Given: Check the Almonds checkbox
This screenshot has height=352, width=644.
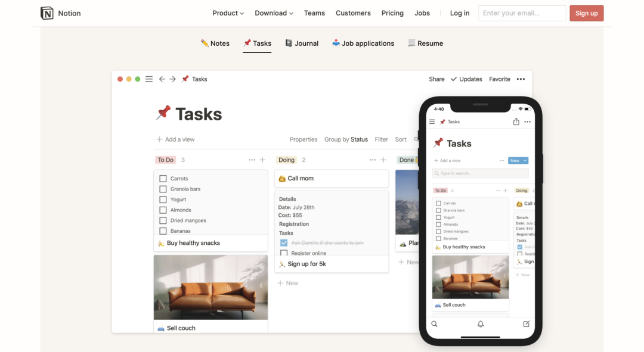Looking at the screenshot, I should (163, 210).
